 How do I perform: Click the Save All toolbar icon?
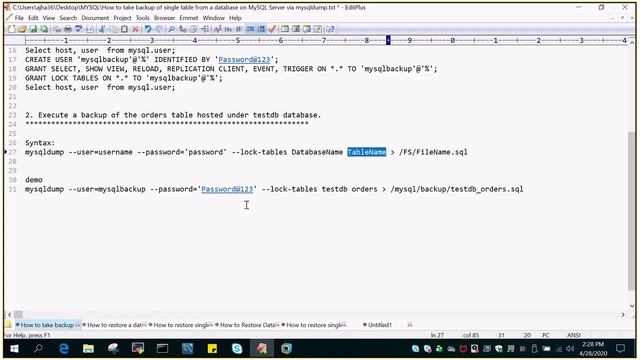click(44, 29)
